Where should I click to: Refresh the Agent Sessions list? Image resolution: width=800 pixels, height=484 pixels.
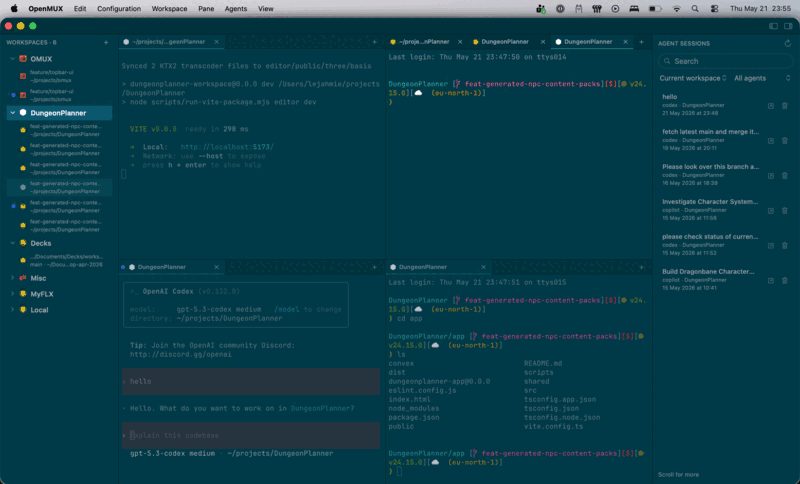coord(788,43)
